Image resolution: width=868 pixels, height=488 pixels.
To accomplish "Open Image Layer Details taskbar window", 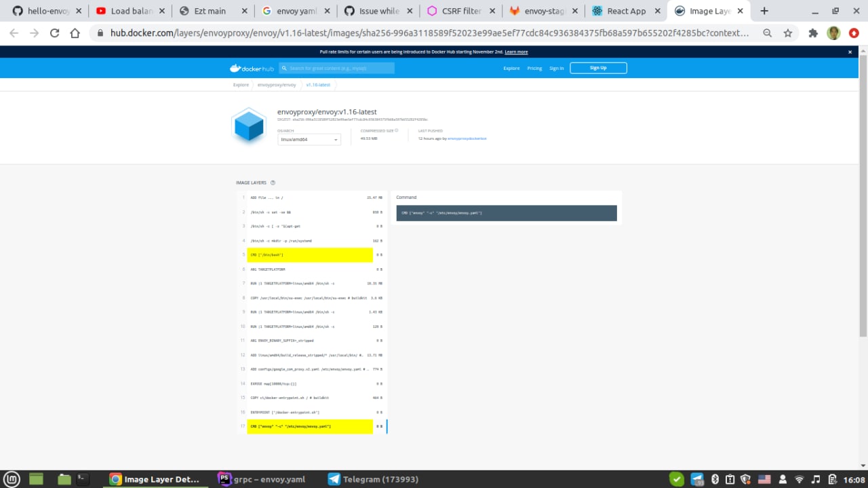I will point(156,479).
